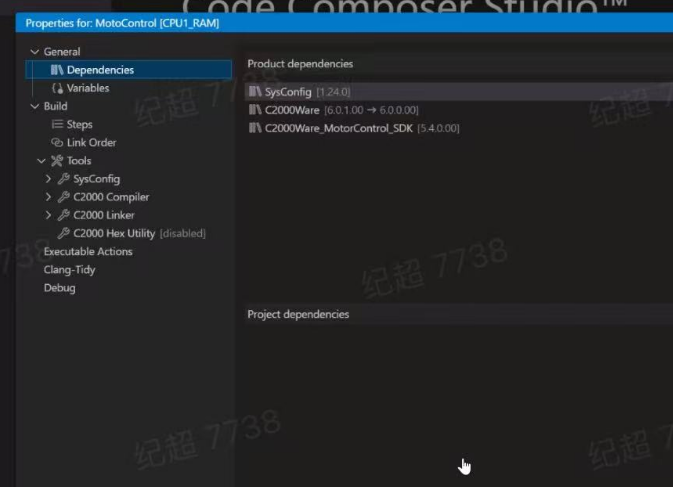Click the SysConfig product dependency library icon

pyautogui.click(x=255, y=91)
